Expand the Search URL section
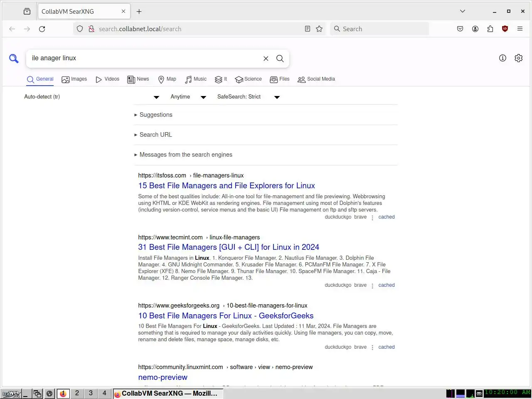Image resolution: width=532 pixels, height=399 pixels. coord(153,135)
